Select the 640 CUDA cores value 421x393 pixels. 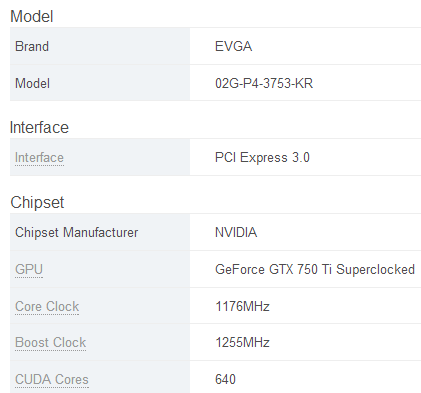point(225,379)
